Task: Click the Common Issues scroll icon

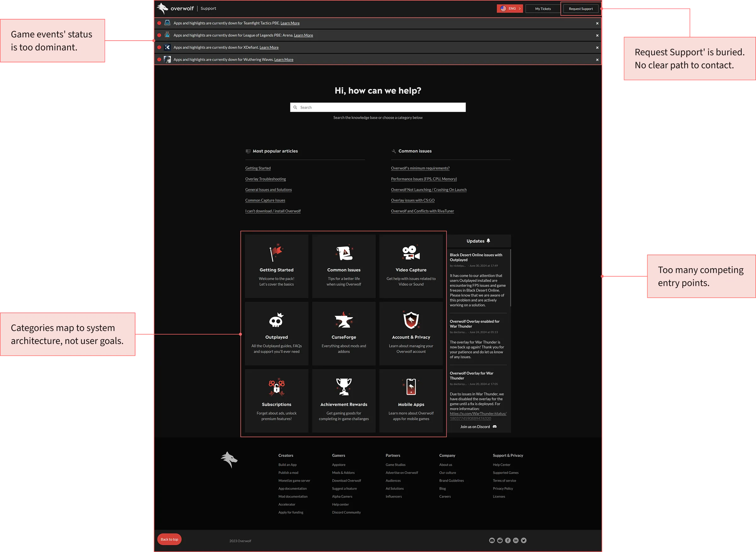Action: [344, 253]
